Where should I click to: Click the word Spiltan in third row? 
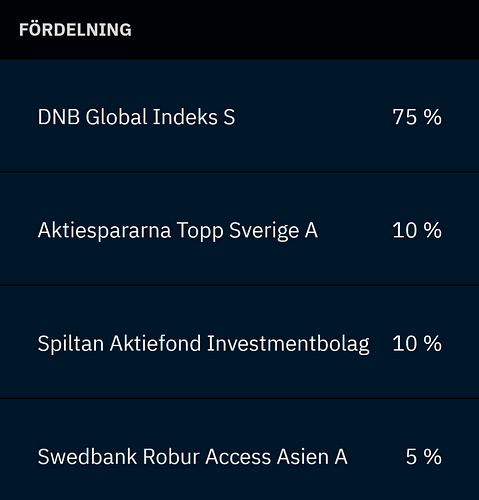[71, 344]
